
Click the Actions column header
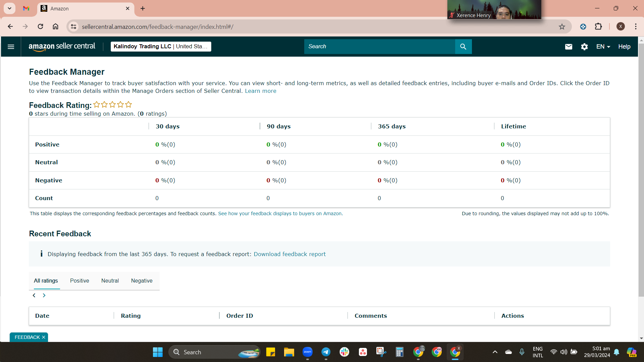(x=513, y=316)
